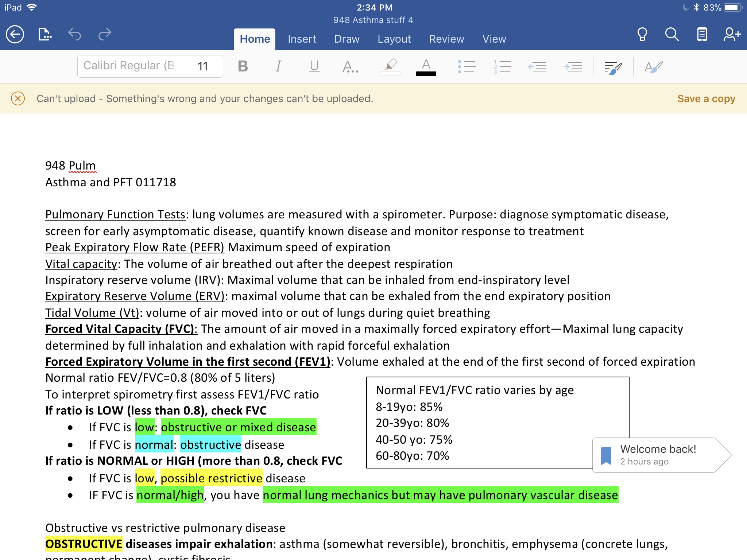
Task: Click the Save a copy link
Action: pyautogui.click(x=706, y=99)
